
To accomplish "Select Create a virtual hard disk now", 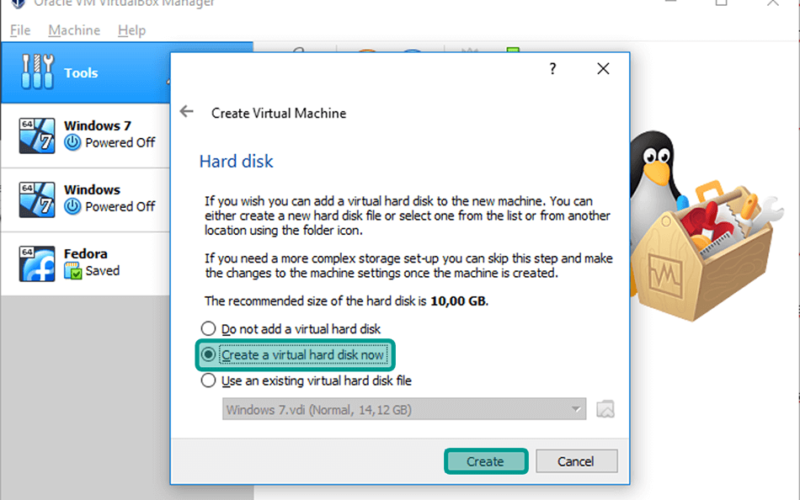I will pyautogui.click(x=295, y=355).
